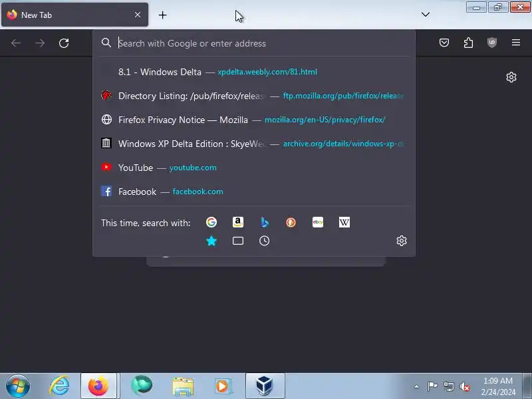The image size is (532, 399).
Task: Open the VirtualBox cube taskbar icon
Action: click(265, 386)
